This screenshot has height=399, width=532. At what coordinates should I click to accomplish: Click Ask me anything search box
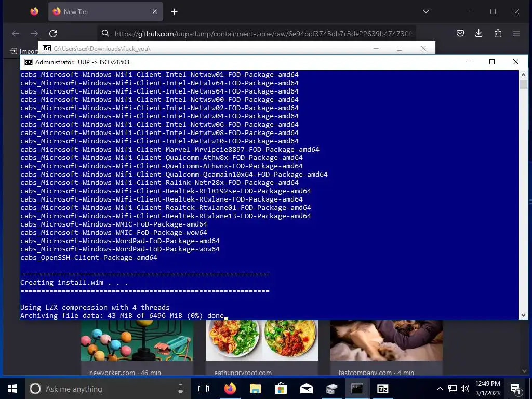click(108, 389)
